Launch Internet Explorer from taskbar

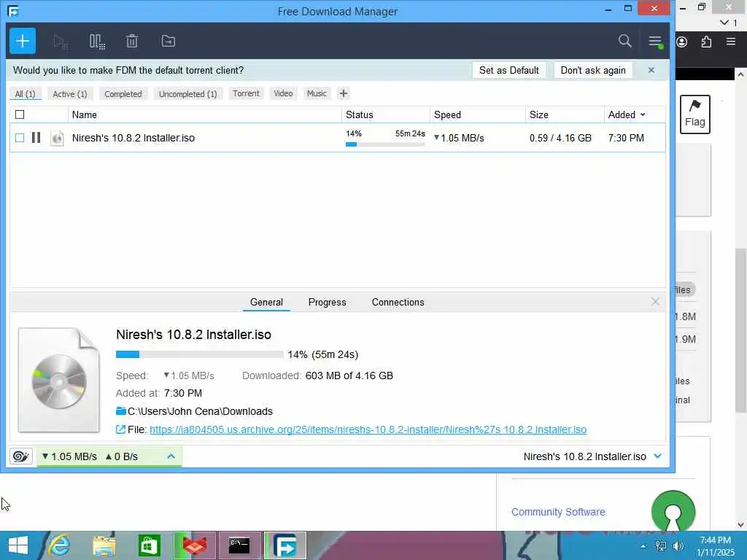pyautogui.click(x=60, y=545)
